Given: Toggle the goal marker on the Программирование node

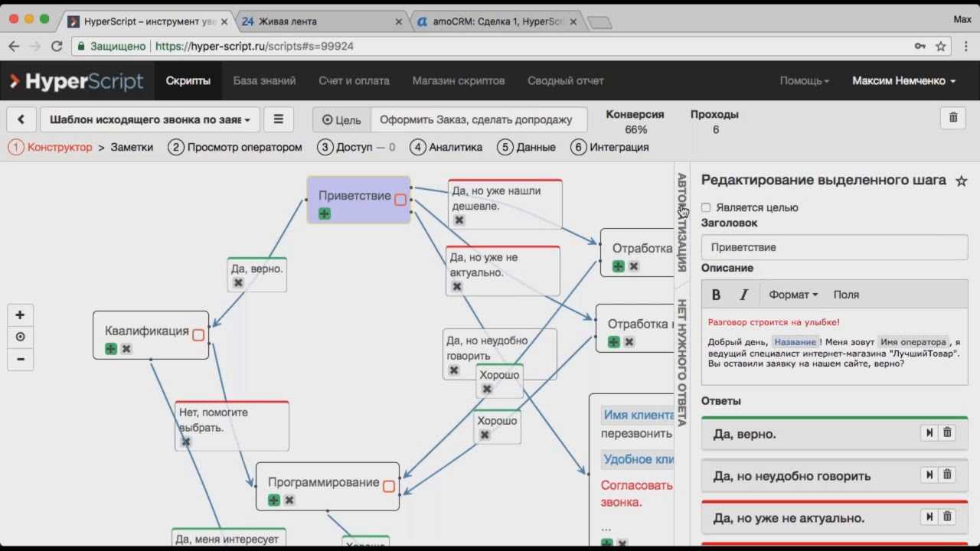Looking at the screenshot, I should tap(389, 486).
